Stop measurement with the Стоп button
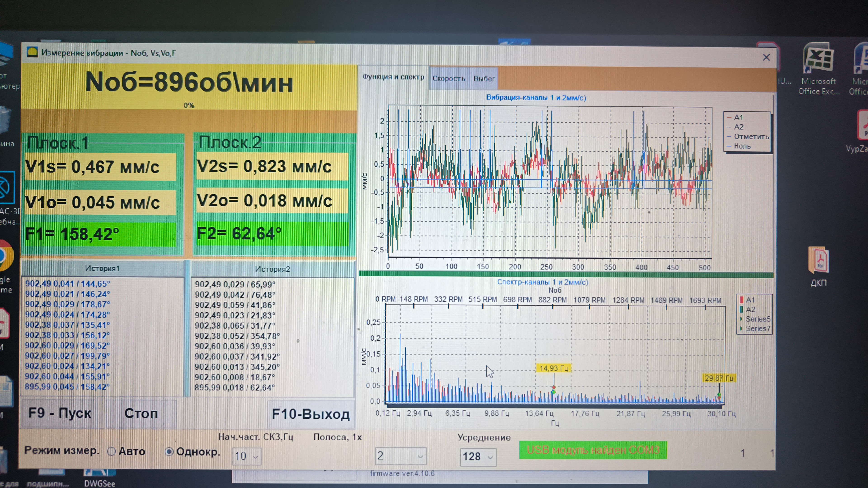868x488 pixels. pos(141,413)
